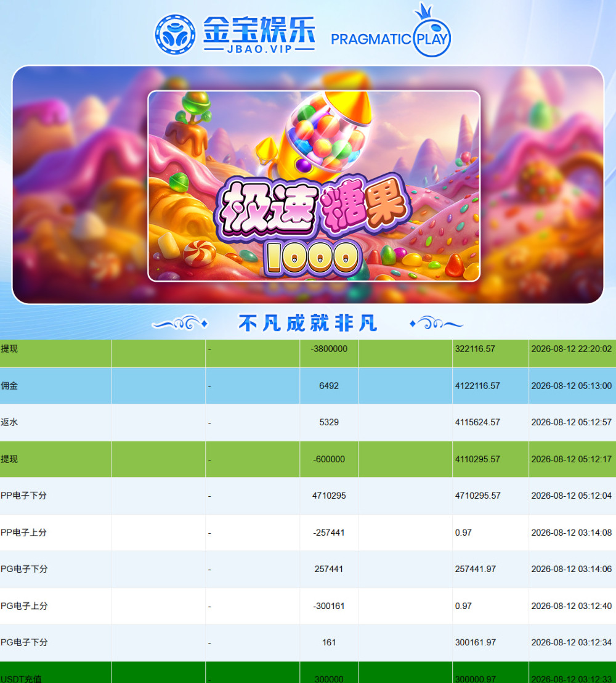Click the 257441.97 balance value

point(476,570)
